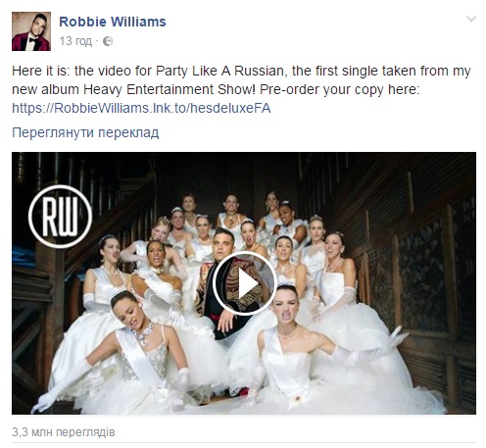Open Robbie Williams profile picture

click(x=31, y=31)
